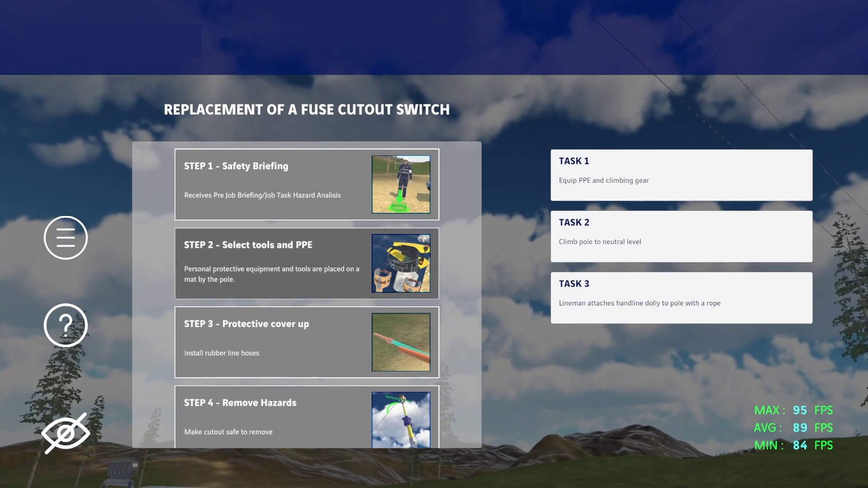Click the MAX 95 FPS readout
The height and width of the screenshot is (488, 868).
[x=793, y=410]
